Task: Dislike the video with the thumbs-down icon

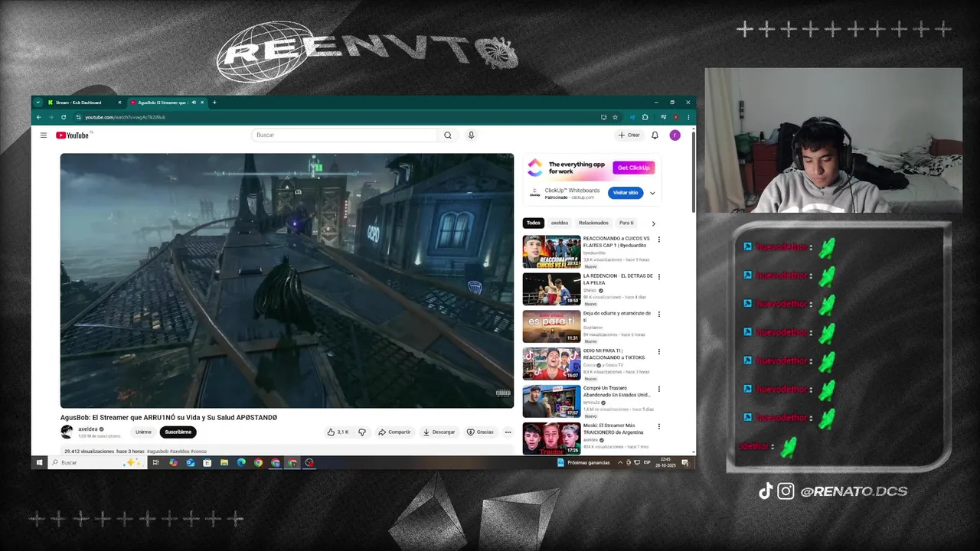Action: click(x=362, y=432)
